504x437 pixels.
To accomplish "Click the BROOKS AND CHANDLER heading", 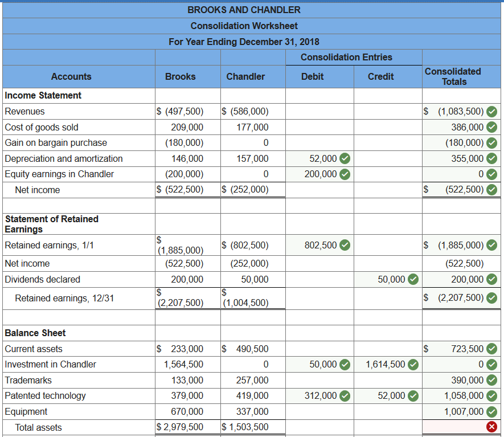I will [244, 10].
